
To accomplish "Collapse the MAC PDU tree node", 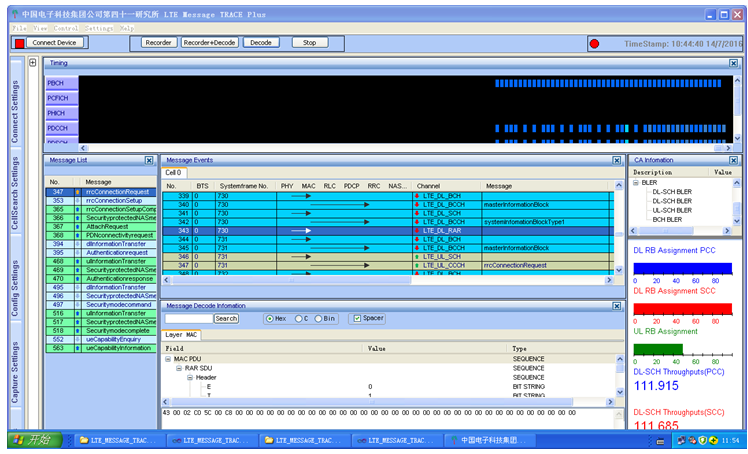I will (169, 358).
